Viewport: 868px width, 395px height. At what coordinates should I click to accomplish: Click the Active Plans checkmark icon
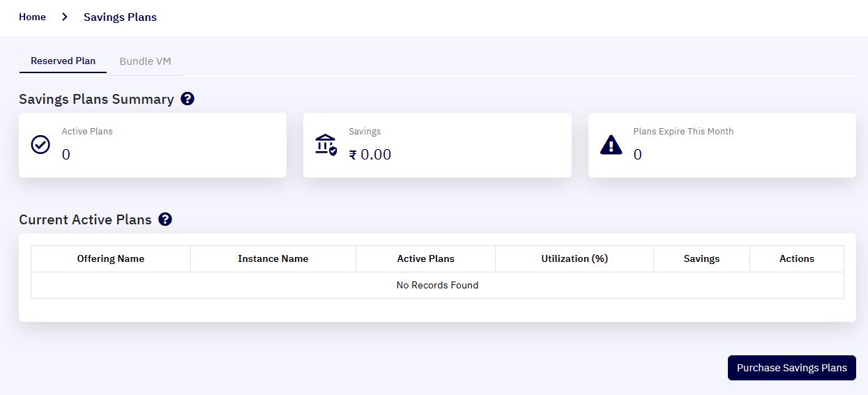pyautogui.click(x=41, y=145)
